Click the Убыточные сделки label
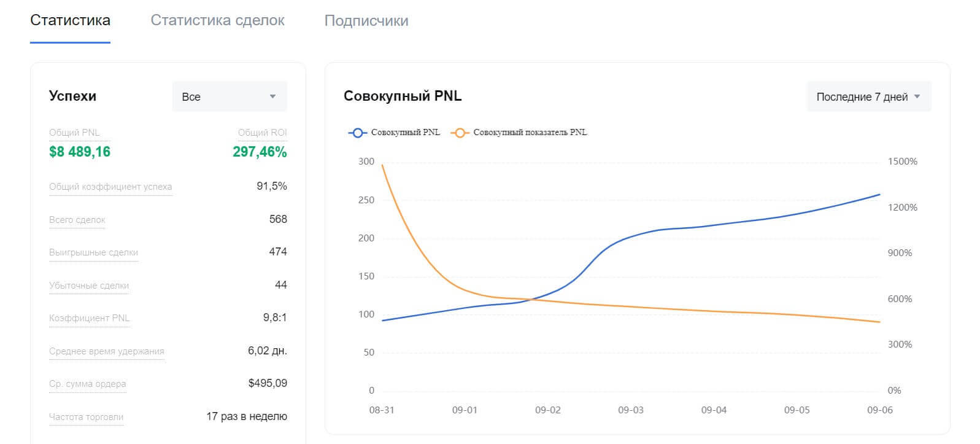Viewport: 980px width, 444px height. [89, 286]
